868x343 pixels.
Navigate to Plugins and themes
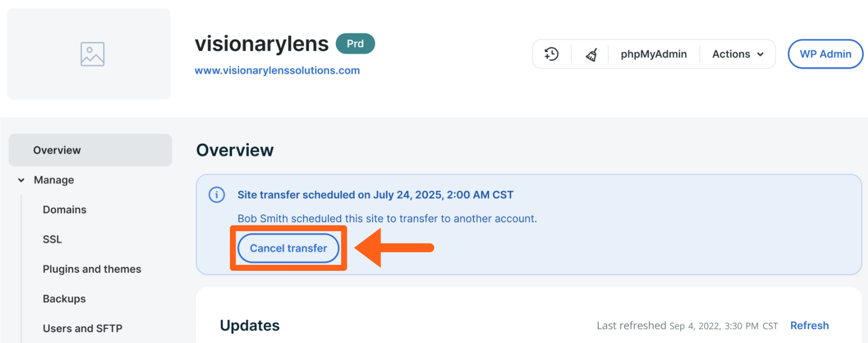pyautogui.click(x=92, y=269)
